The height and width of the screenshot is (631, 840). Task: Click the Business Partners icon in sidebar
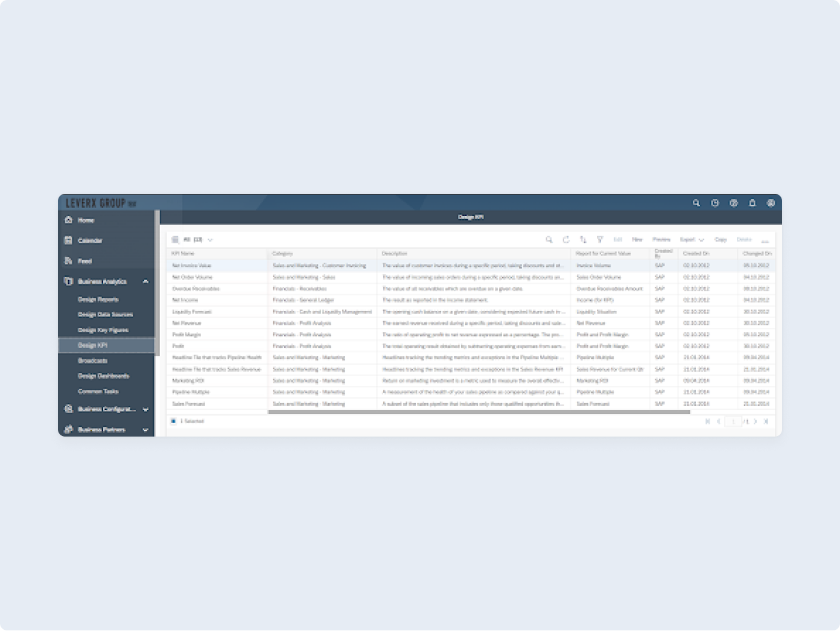tap(68, 429)
